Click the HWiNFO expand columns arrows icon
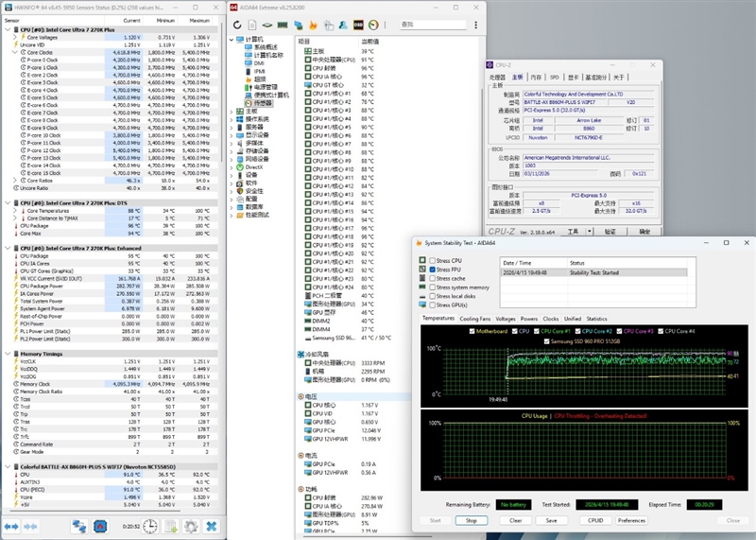The image size is (756, 540). 11,526
